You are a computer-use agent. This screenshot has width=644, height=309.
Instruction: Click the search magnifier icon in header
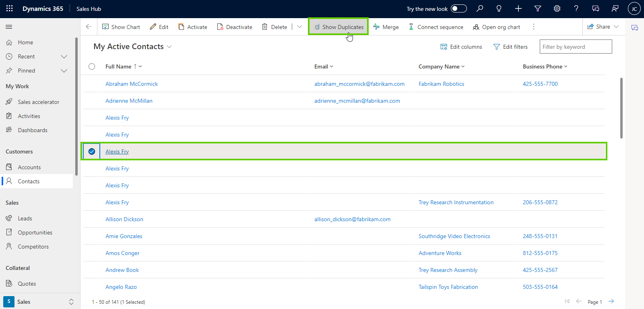pos(479,8)
